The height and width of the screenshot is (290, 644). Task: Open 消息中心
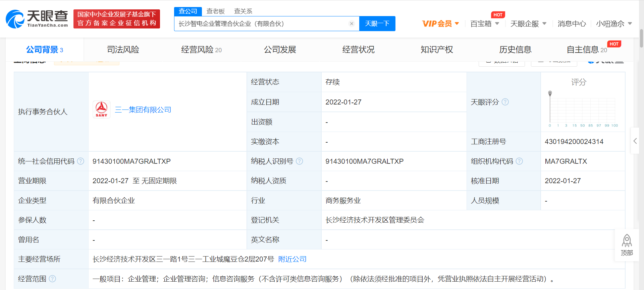point(572,24)
